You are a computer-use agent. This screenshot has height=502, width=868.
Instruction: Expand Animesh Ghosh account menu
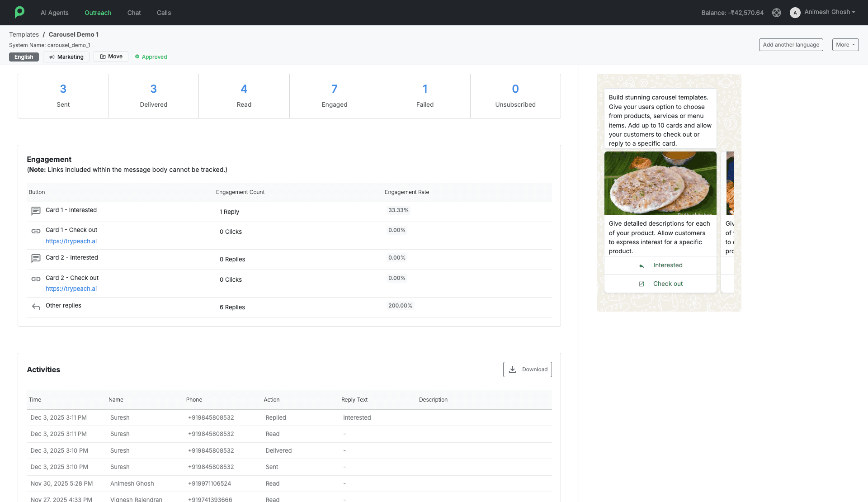(x=830, y=12)
